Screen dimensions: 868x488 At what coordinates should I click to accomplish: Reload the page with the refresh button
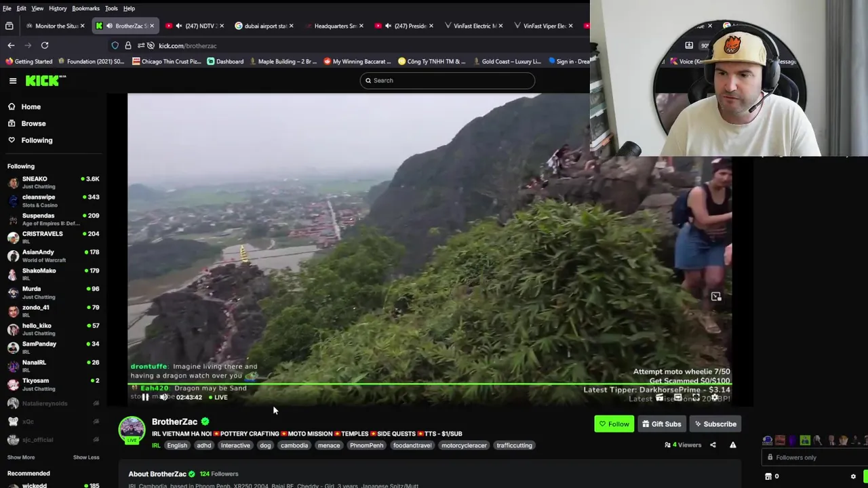click(x=45, y=45)
